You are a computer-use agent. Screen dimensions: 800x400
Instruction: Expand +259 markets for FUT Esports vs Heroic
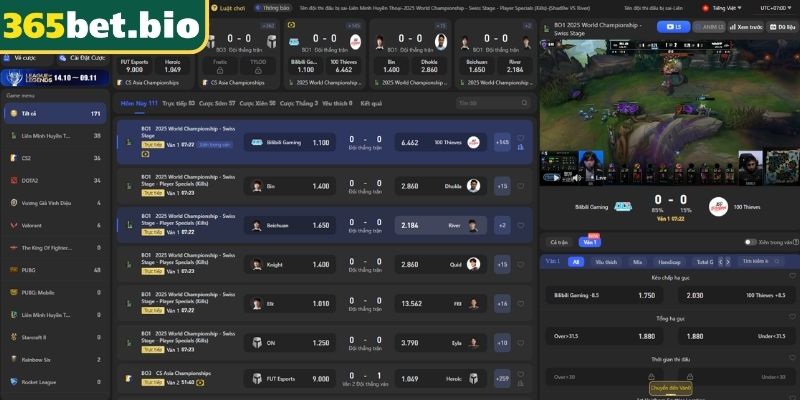pos(502,379)
